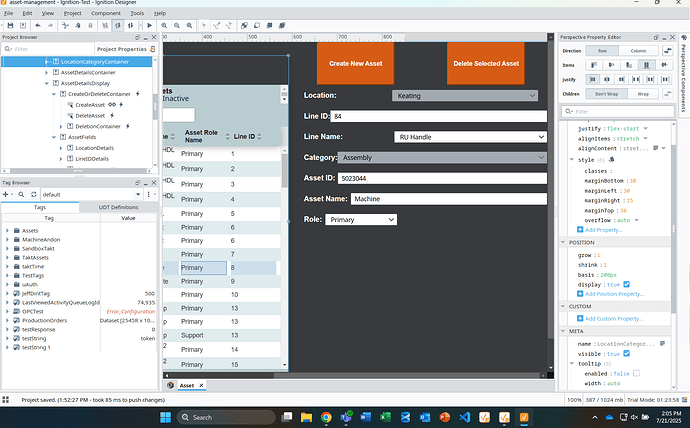Screen dimensions: 690x428
Task: Select baseline items alignment icon at row end
Action: coord(664,65)
